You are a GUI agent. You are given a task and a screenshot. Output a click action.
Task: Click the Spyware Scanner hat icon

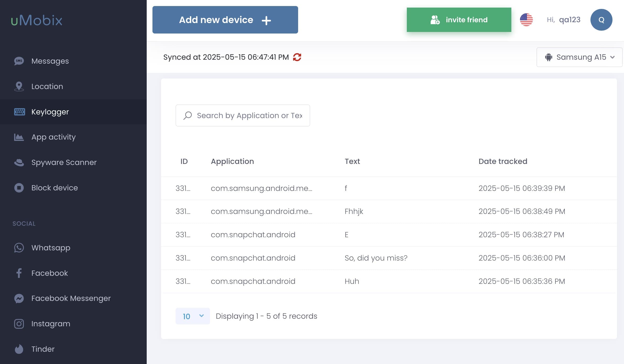tap(19, 162)
